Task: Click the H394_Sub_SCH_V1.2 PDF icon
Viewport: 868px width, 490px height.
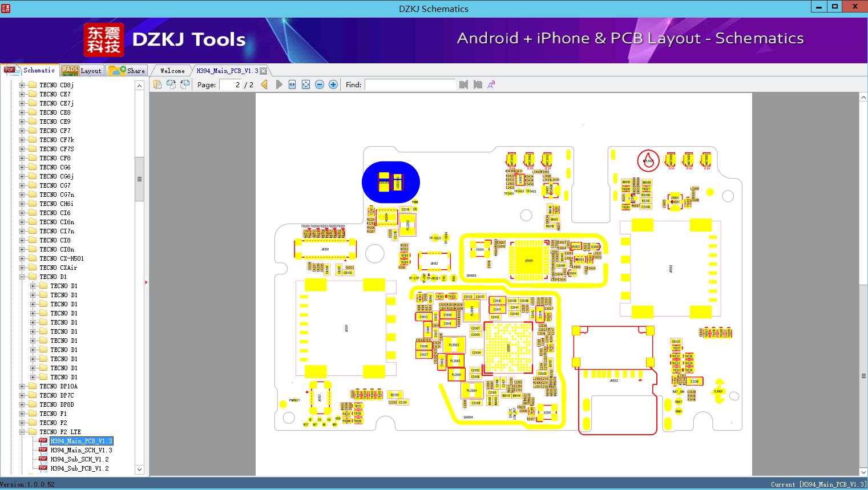Action: pos(43,459)
